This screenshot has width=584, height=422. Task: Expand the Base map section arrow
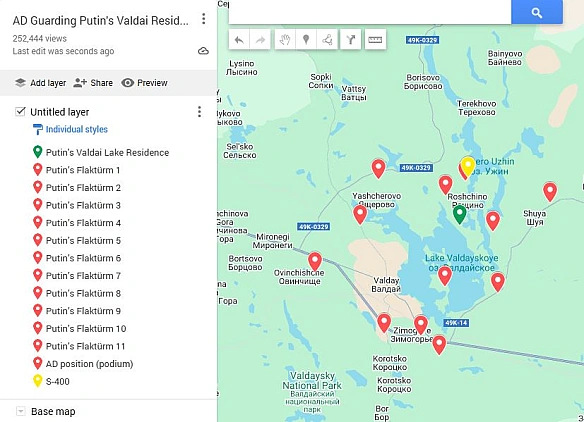[21, 411]
